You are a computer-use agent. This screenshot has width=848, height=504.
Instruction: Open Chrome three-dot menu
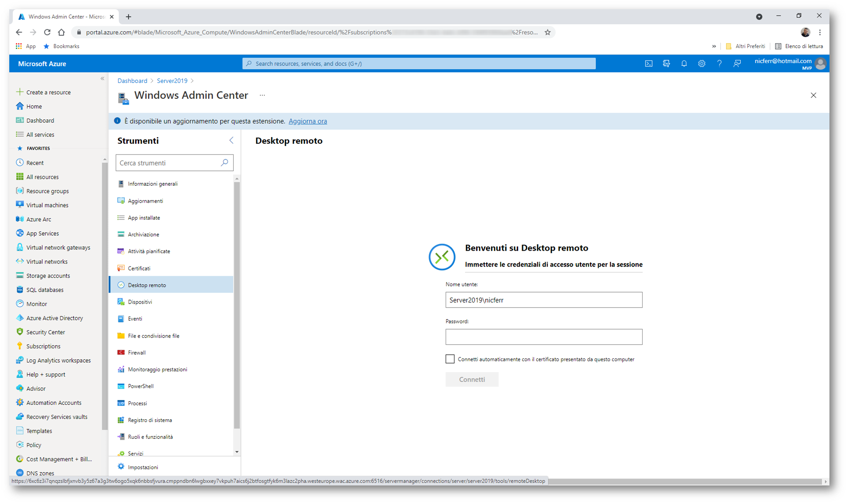click(x=820, y=32)
